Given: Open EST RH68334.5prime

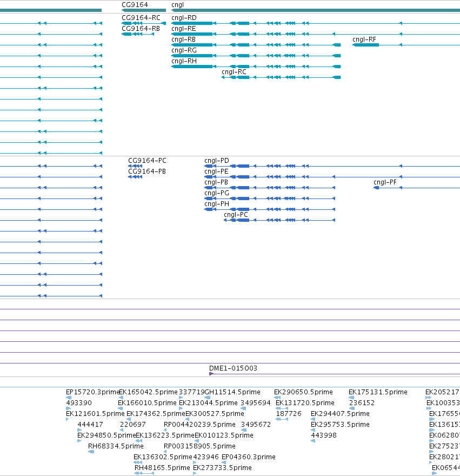Looking at the screenshot, I should 116,446.
